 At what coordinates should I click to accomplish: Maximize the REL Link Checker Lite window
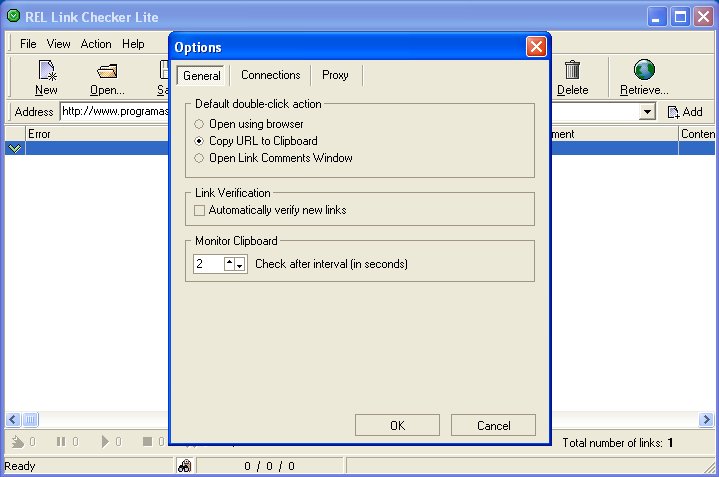(x=680, y=17)
